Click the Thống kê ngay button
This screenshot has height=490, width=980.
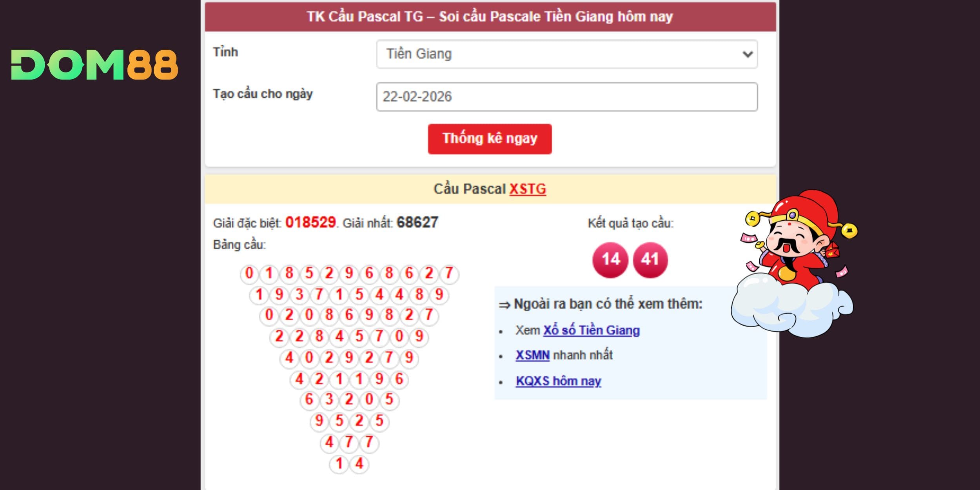point(490,139)
